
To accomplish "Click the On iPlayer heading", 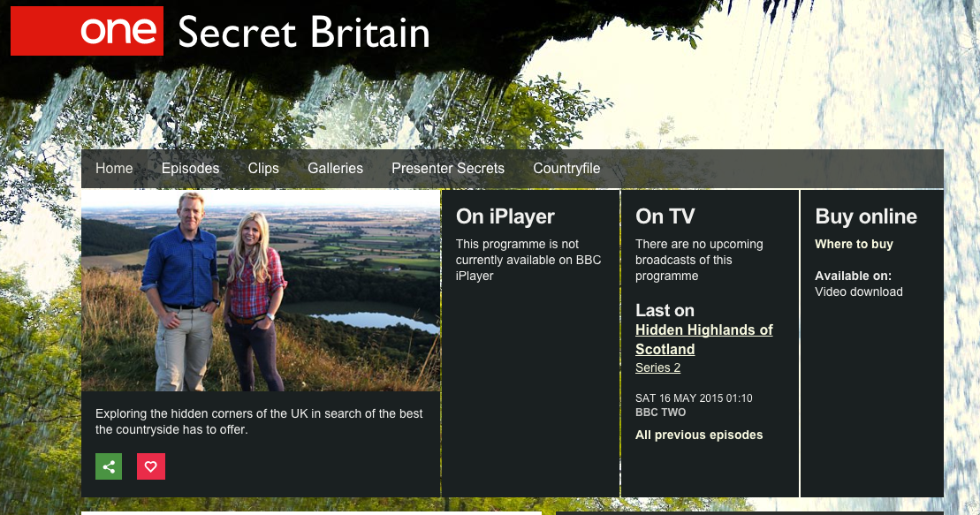I will 505,216.
